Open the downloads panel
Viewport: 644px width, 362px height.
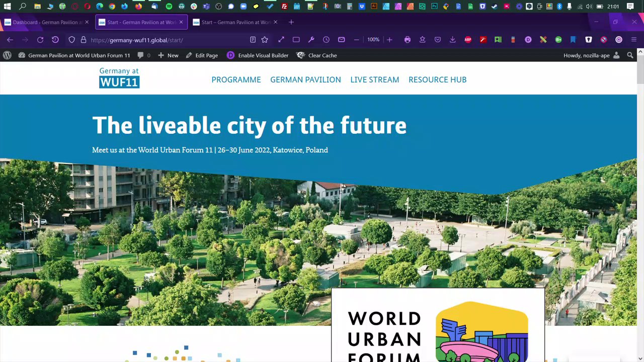[x=453, y=40]
